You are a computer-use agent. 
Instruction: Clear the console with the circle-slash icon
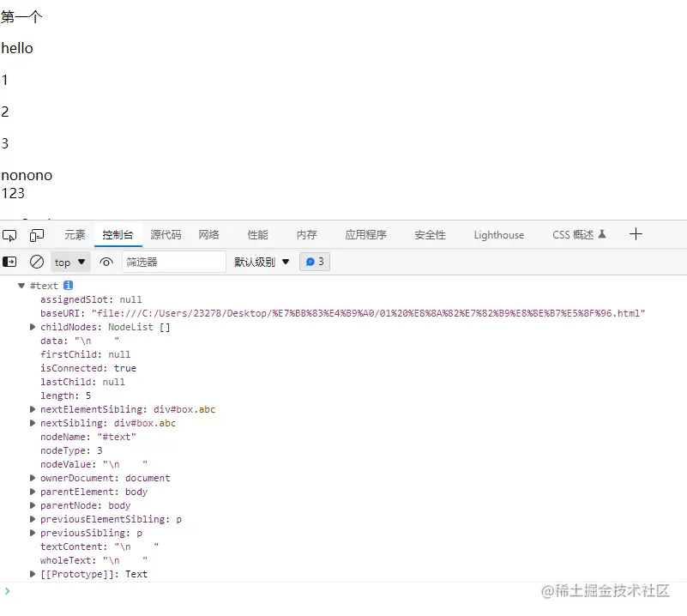pos(37,262)
